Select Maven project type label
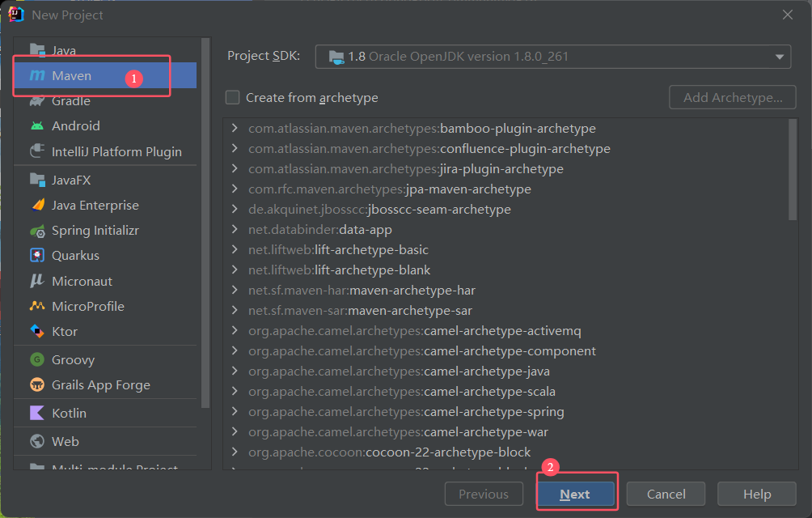Screen dimensions: 812x518 tap(71, 75)
